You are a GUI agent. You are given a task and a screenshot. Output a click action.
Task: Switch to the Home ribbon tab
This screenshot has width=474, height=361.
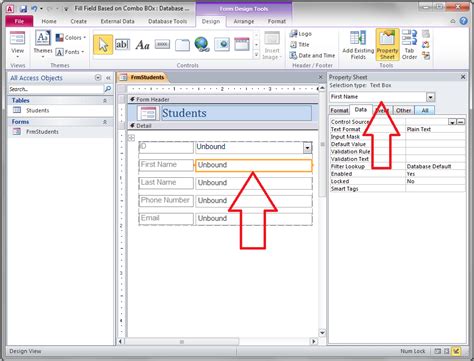49,21
